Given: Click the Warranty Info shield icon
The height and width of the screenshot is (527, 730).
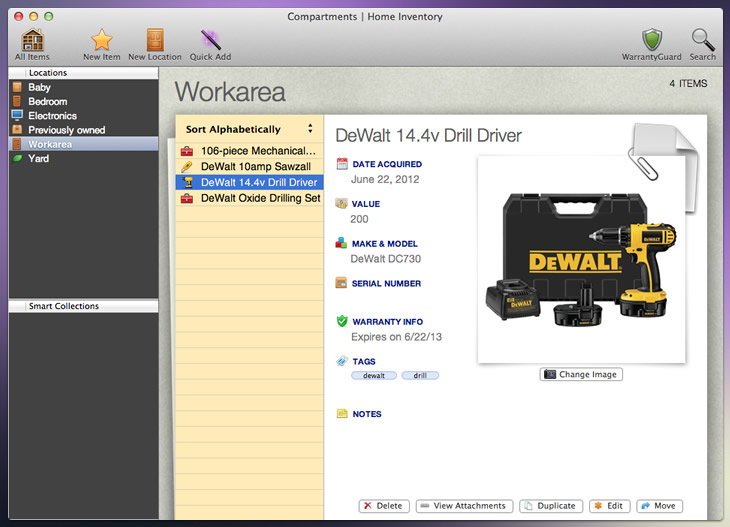Looking at the screenshot, I should (x=342, y=321).
